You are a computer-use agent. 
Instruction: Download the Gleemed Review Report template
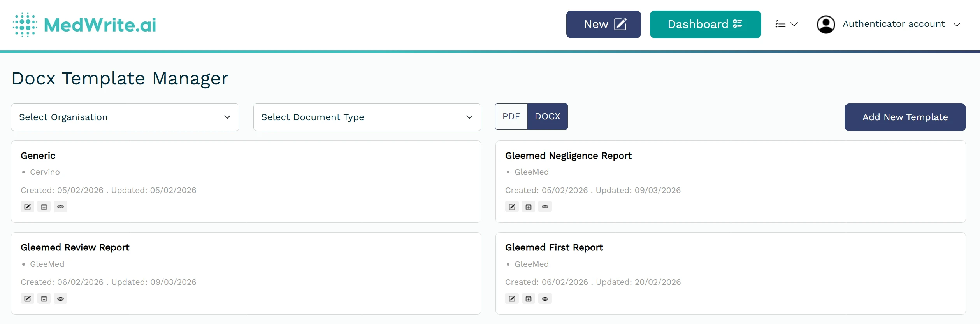(44, 298)
